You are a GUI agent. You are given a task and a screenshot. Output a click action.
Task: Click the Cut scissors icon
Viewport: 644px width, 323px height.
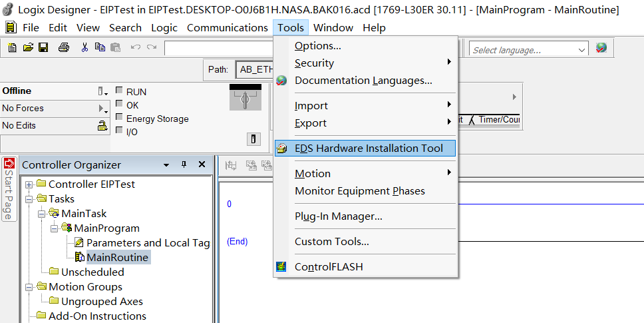(84, 48)
